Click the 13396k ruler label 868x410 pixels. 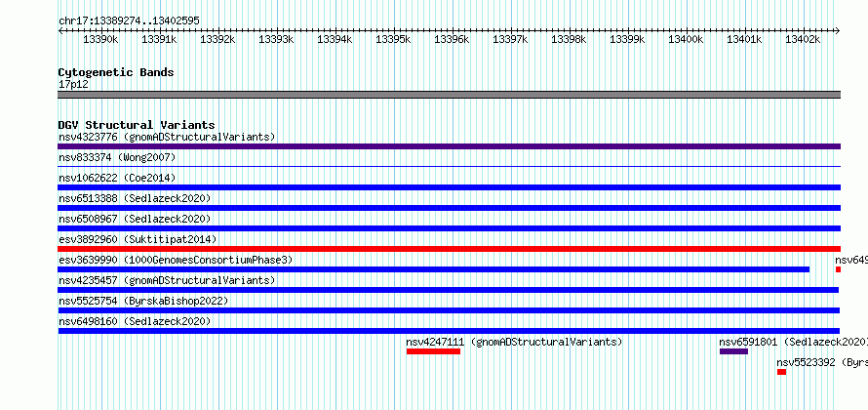(452, 39)
